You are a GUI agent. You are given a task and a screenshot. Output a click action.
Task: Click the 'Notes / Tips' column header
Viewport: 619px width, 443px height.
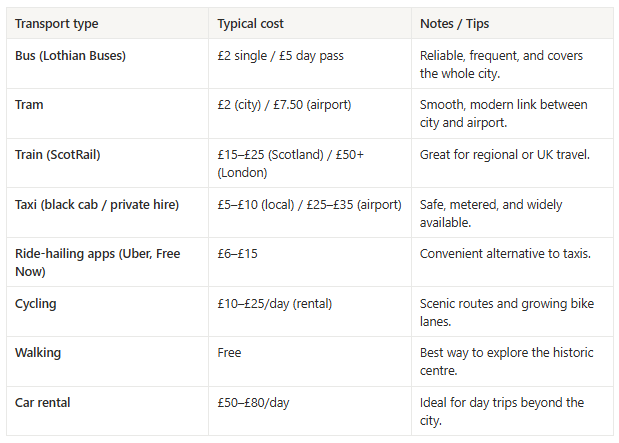tap(456, 23)
